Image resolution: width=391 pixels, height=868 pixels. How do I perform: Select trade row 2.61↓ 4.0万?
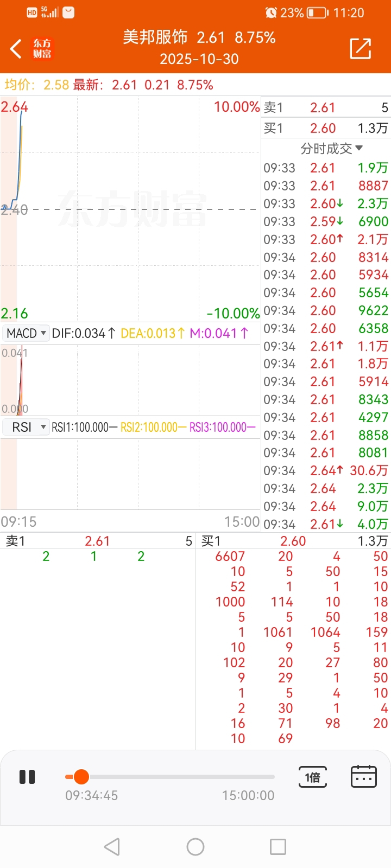[x=326, y=524]
